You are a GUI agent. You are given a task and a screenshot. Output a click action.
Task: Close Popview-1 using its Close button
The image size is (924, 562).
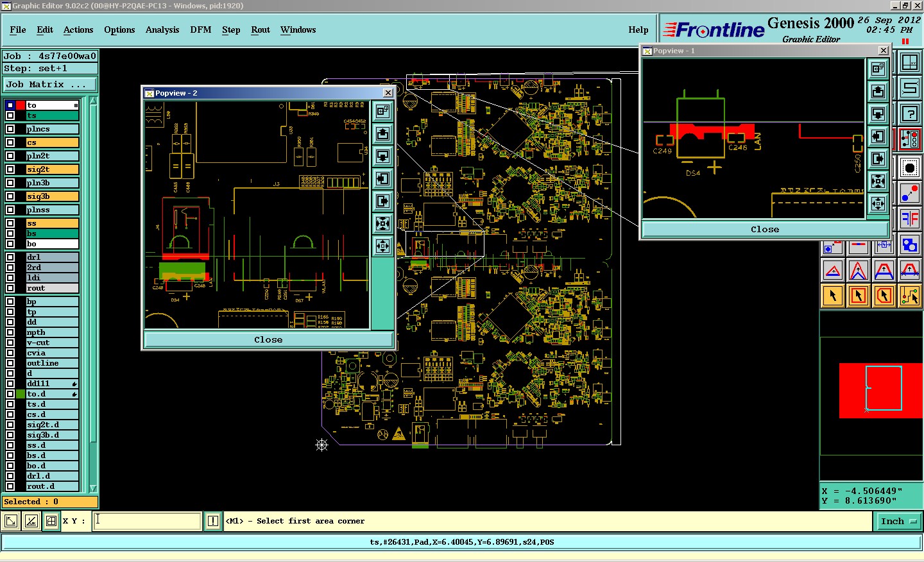pyautogui.click(x=765, y=229)
